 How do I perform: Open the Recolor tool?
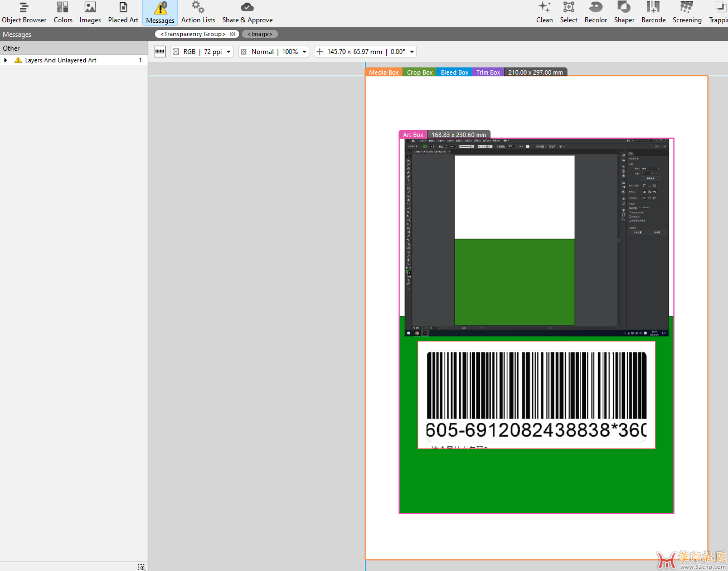pos(596,13)
